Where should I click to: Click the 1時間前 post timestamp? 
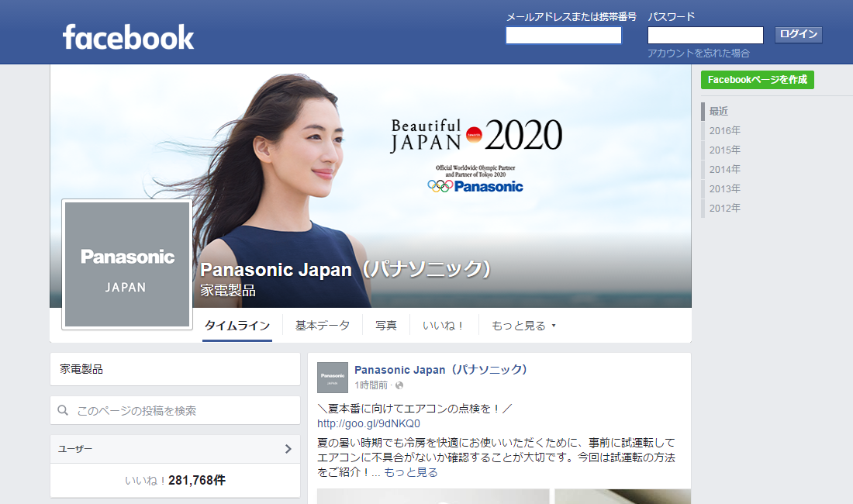point(371,385)
